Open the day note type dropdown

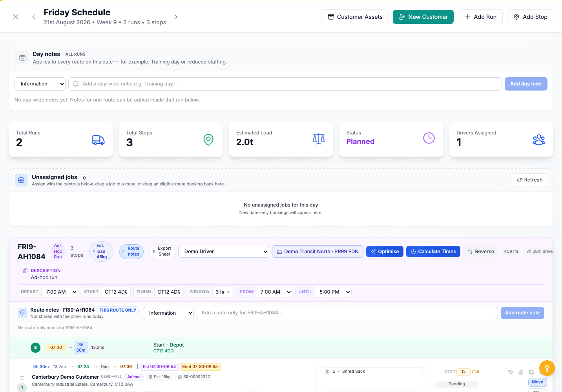(x=40, y=84)
